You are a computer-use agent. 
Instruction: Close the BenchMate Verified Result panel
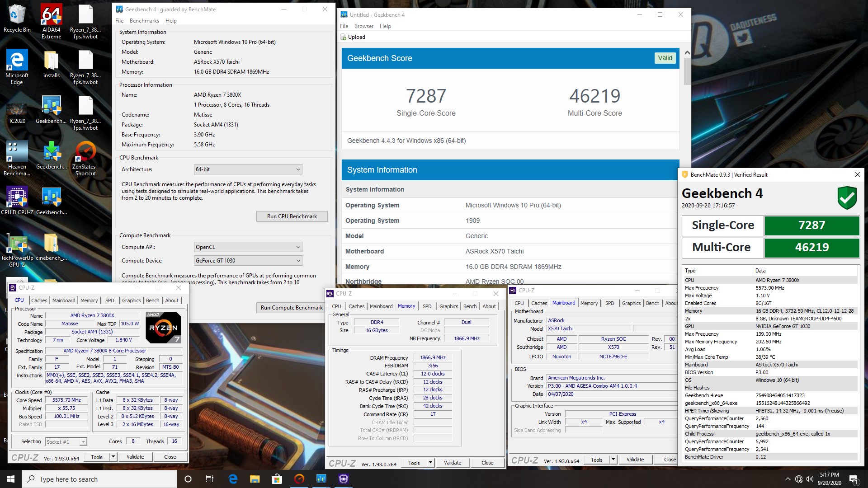857,174
